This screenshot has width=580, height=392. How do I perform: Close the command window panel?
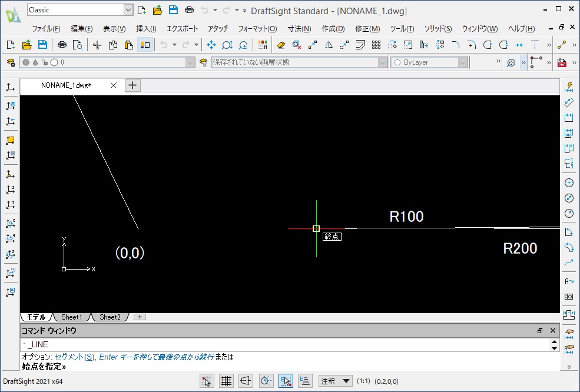pos(553,331)
